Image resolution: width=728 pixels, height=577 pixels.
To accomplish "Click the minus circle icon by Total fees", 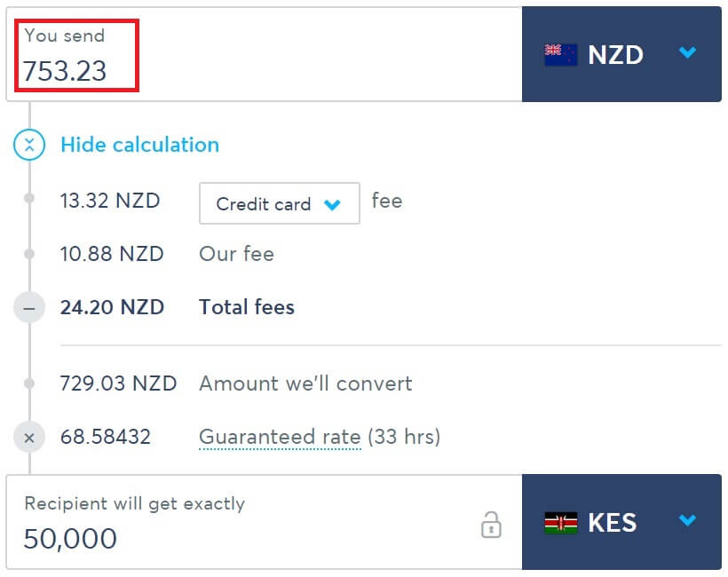I will coord(29,307).
